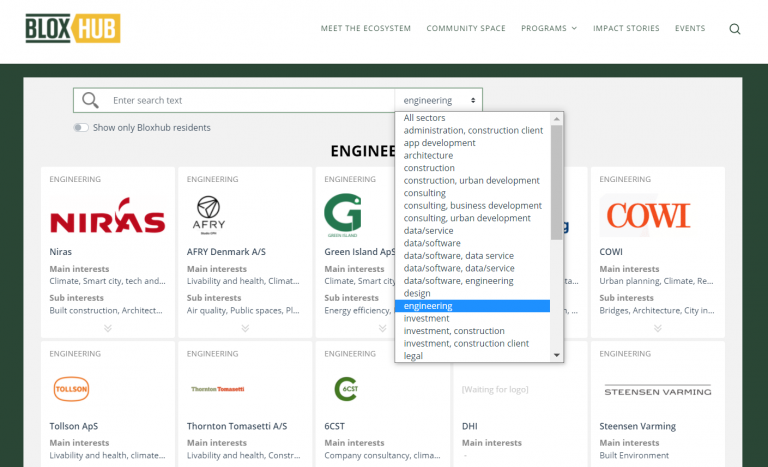Open the AFRY company logo
Image resolution: width=768 pixels, height=467 pixels.
pos(209,215)
